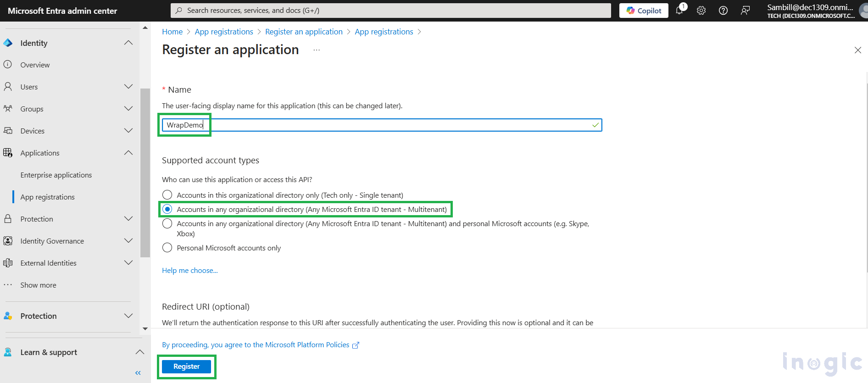Click the Groups people icon
Image resolution: width=868 pixels, height=383 pixels.
point(8,109)
